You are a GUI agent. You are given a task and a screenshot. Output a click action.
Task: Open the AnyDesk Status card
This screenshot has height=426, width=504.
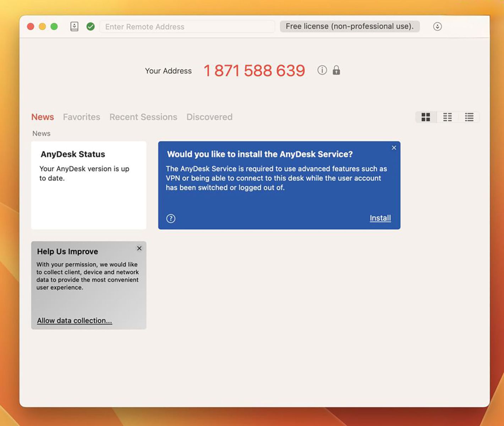coord(89,185)
